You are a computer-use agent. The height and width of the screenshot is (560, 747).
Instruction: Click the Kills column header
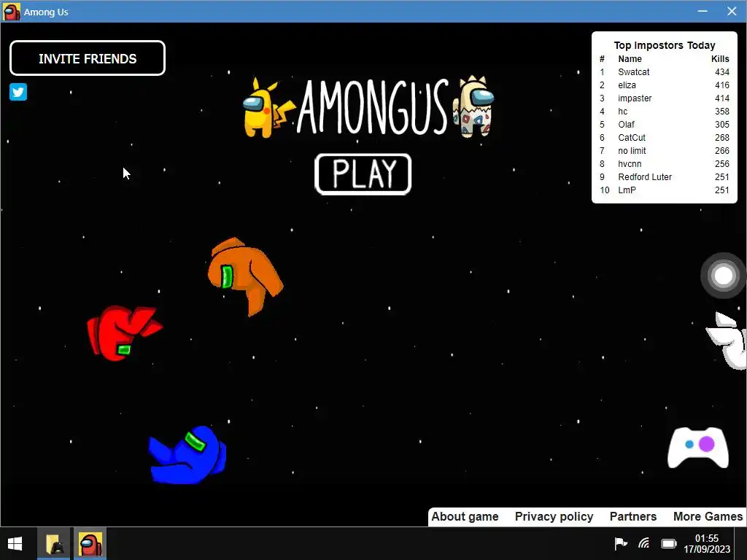coord(720,58)
